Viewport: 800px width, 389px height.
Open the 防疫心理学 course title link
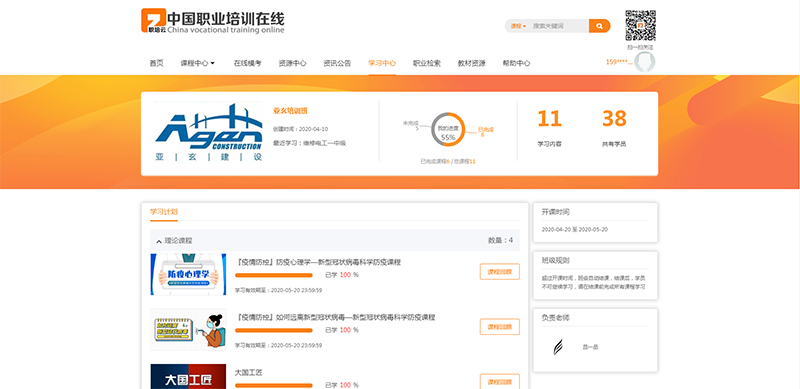point(318,262)
